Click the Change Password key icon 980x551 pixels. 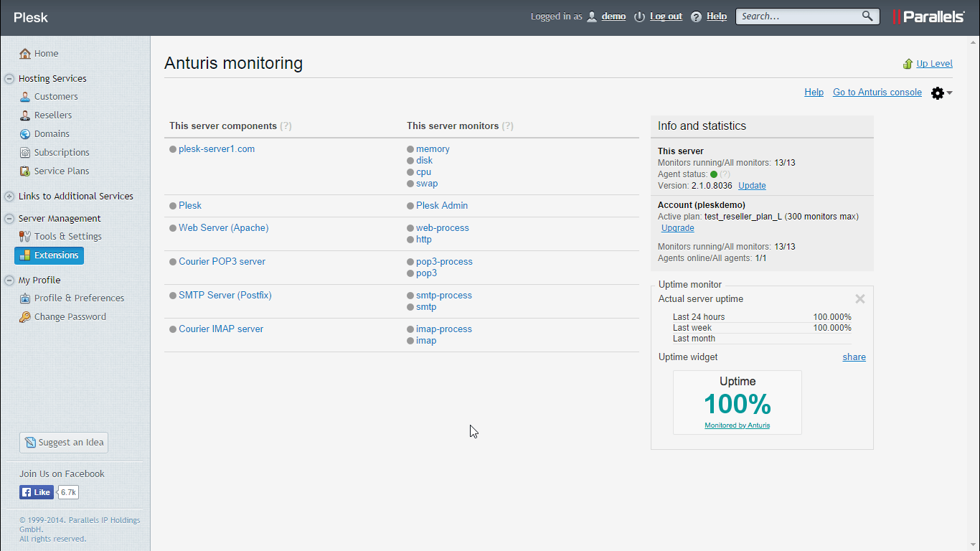(x=25, y=317)
